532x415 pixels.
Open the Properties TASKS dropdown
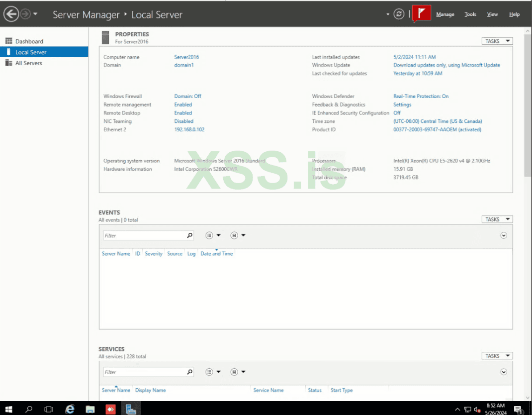497,41
